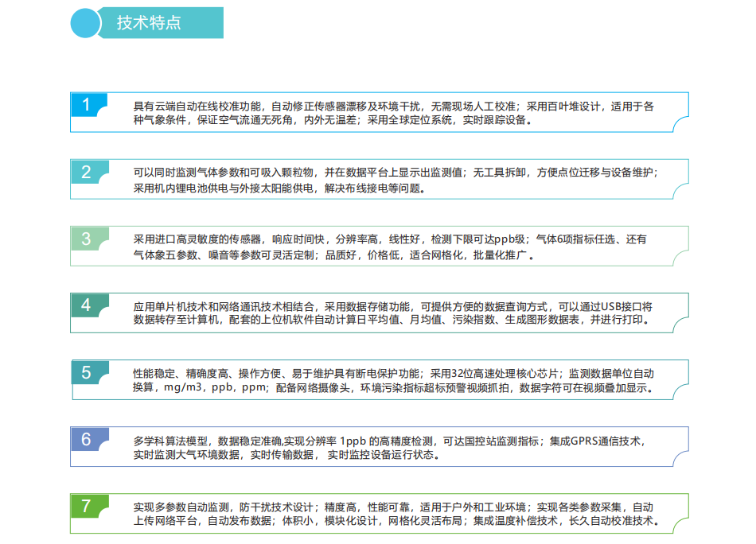Click the text about 进口高灵敏度的传感器
This screenshot has height=544, width=756.
click(390, 247)
